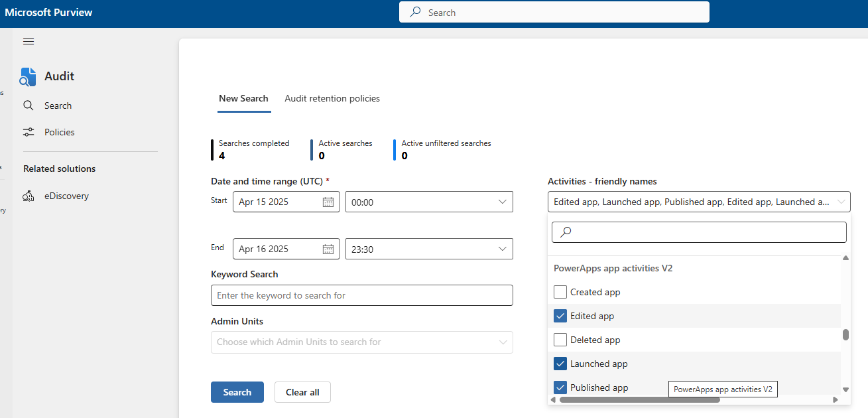Click the Policies sliders icon in sidebar

pyautogui.click(x=29, y=132)
